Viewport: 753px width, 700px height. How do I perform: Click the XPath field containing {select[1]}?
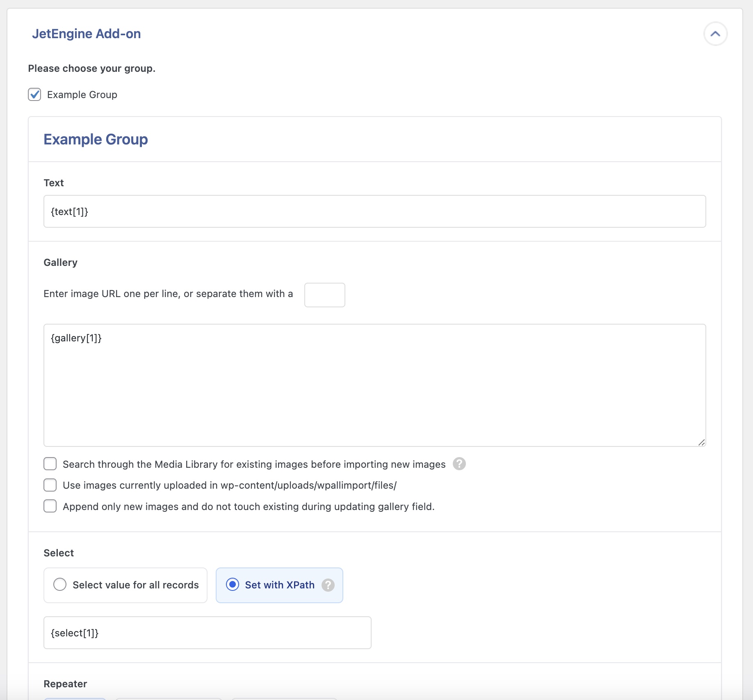tap(207, 633)
